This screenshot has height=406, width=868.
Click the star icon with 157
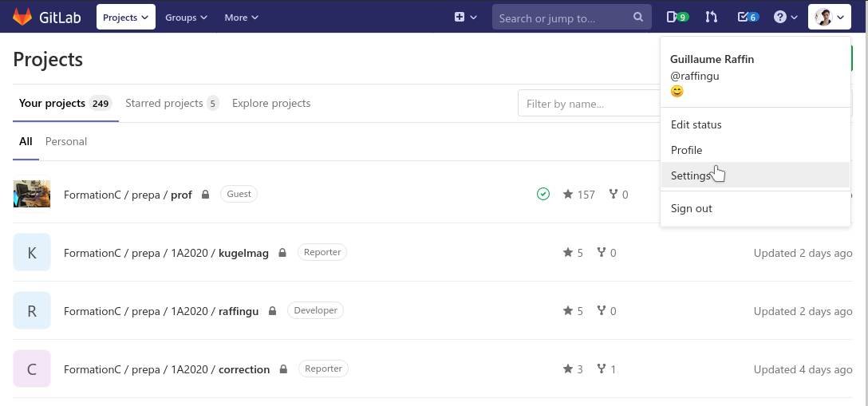click(x=568, y=194)
